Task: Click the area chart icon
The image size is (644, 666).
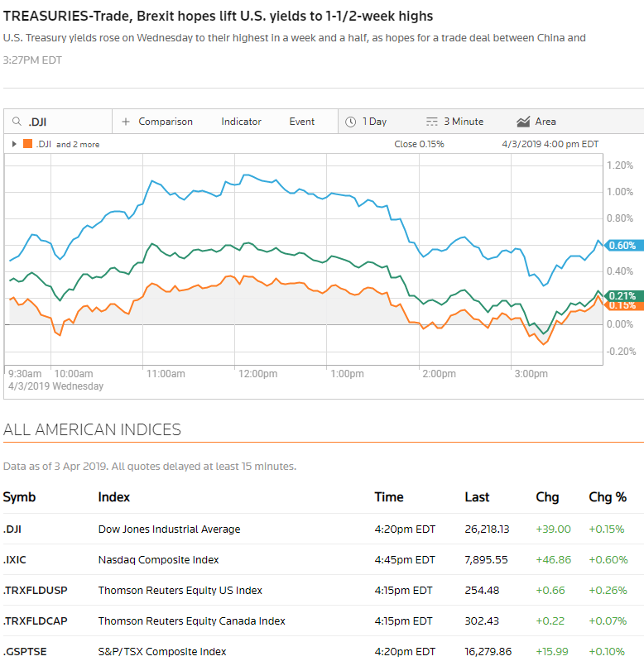Action: coord(523,122)
